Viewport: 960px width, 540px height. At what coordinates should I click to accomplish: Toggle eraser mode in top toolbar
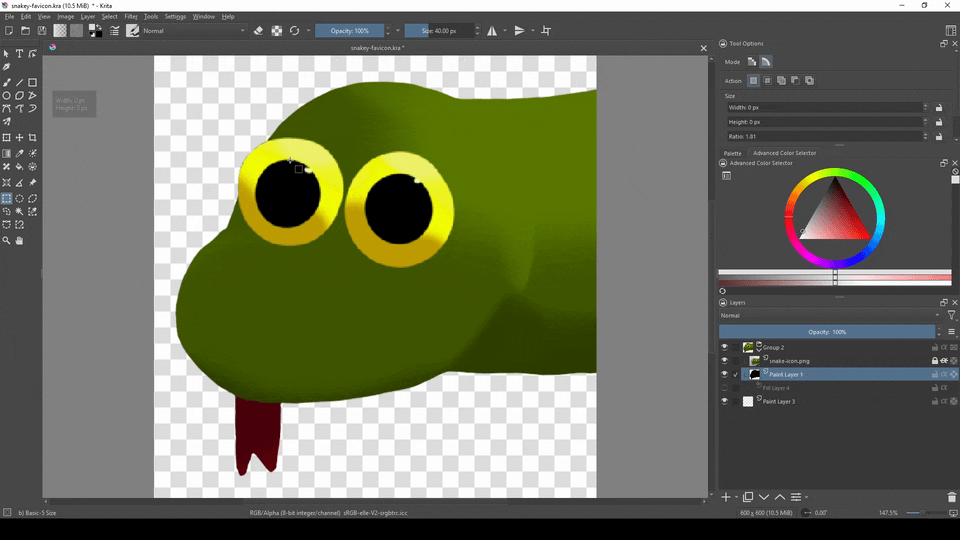(x=258, y=31)
